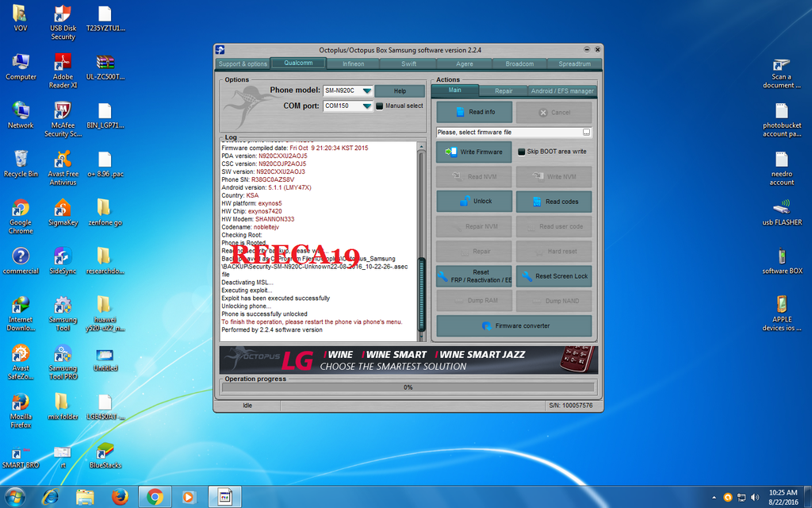Screen dimensions: 812x508
Task: Open SigmaKey desktop shortcut
Action: coord(63,208)
